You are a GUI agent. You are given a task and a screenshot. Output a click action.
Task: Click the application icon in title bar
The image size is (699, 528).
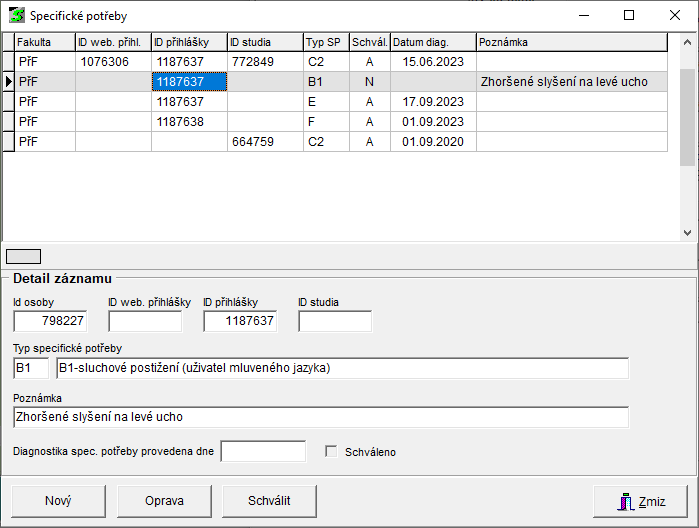(x=16, y=16)
